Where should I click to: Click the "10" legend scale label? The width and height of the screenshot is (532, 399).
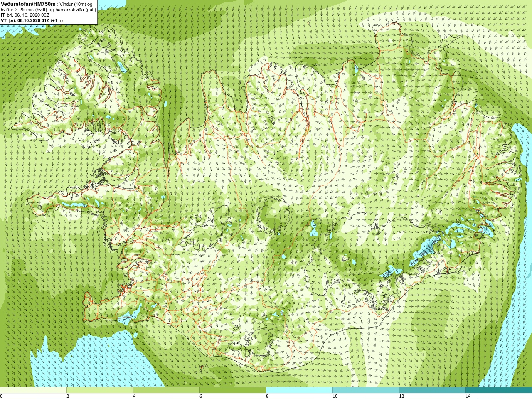[335, 396]
